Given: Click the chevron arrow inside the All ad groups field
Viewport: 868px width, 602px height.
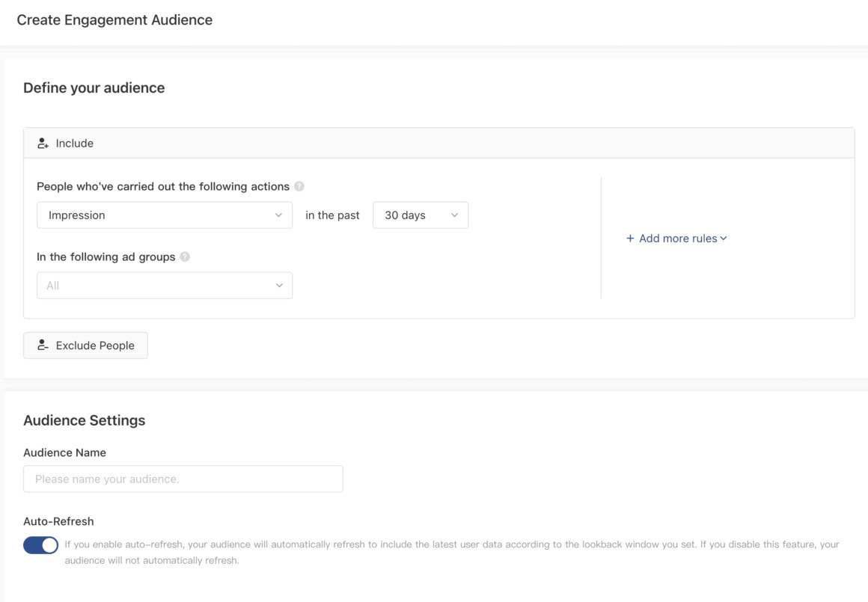Looking at the screenshot, I should pos(279,286).
